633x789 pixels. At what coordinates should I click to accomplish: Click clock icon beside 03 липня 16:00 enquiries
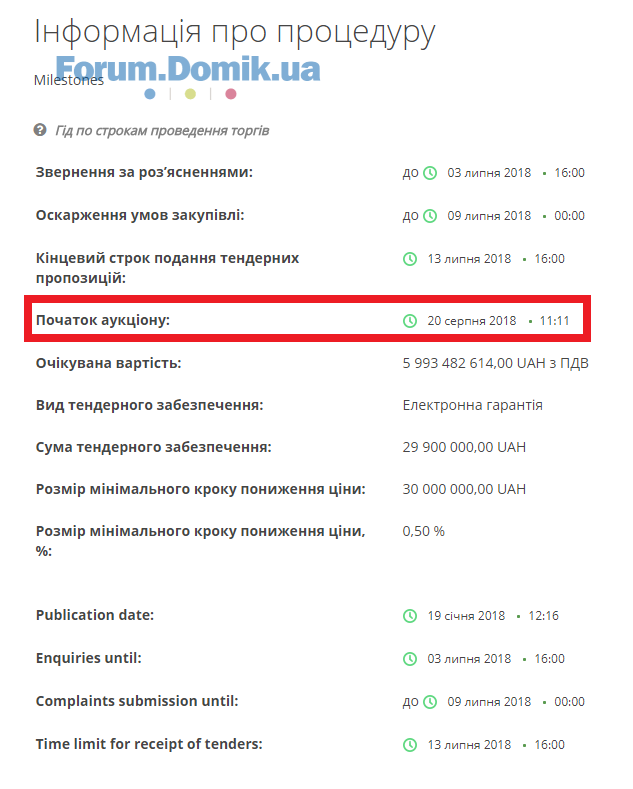430,173
